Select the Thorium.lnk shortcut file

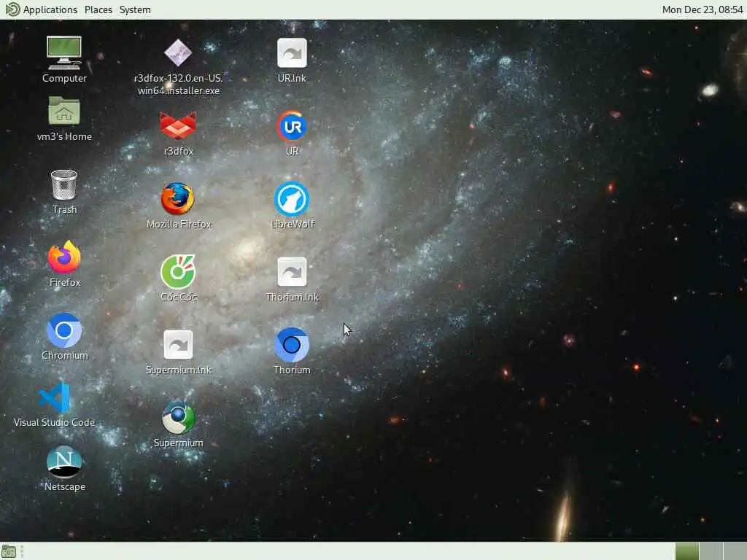click(292, 272)
